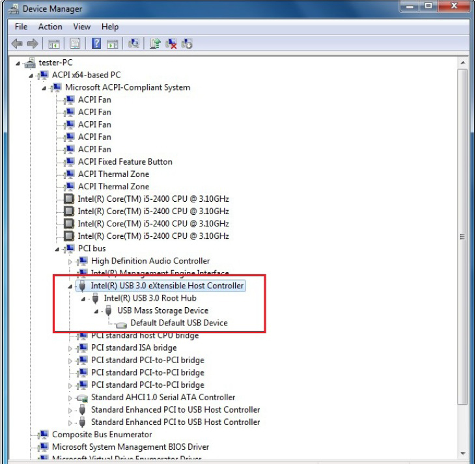Expand the PCI standard ISA bridge node

tap(70, 348)
